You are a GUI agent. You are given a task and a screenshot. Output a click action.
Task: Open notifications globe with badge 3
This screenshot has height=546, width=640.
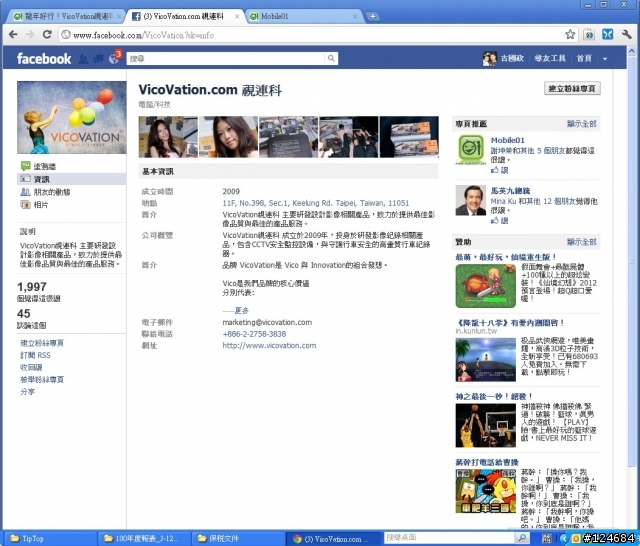pyautogui.click(x=114, y=58)
